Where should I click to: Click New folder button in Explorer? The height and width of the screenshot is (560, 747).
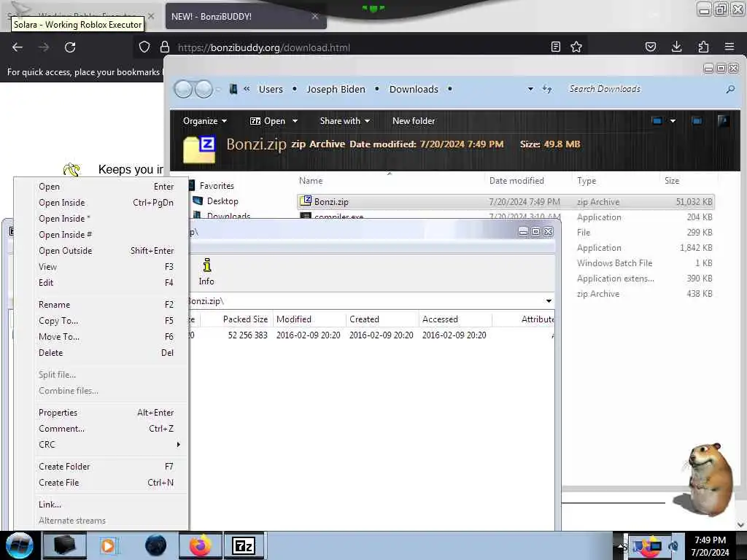coord(414,121)
